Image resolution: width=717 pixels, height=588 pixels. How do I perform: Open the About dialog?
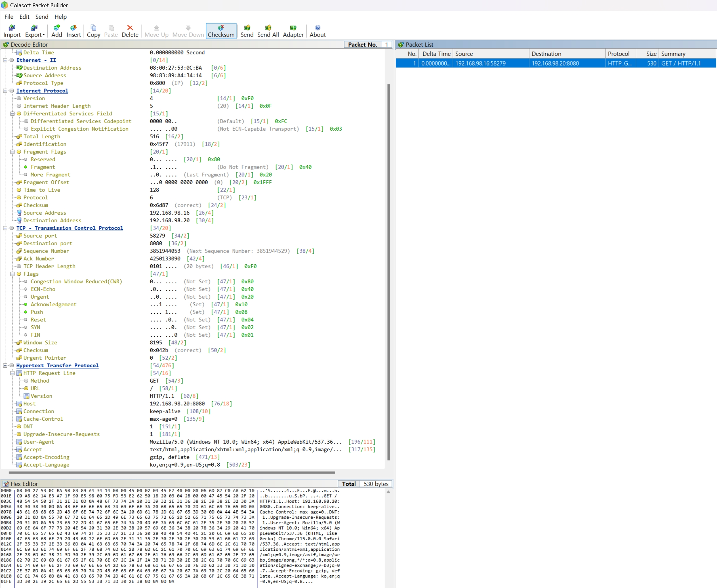[317, 31]
